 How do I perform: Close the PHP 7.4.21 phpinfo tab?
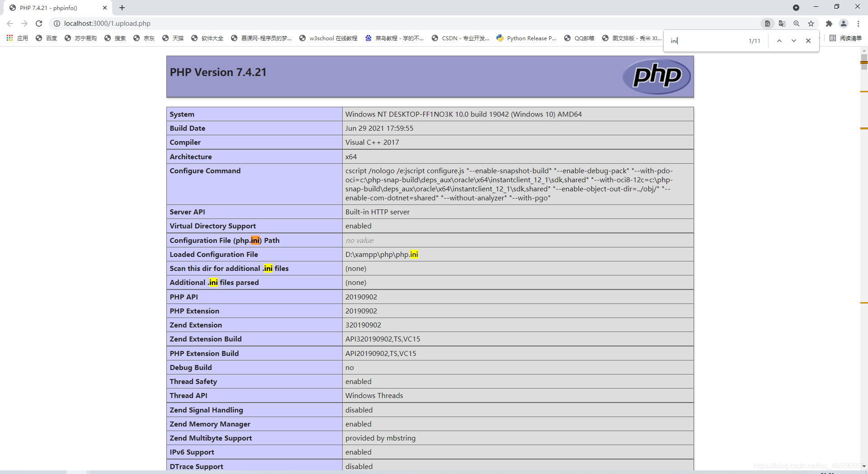(x=105, y=8)
